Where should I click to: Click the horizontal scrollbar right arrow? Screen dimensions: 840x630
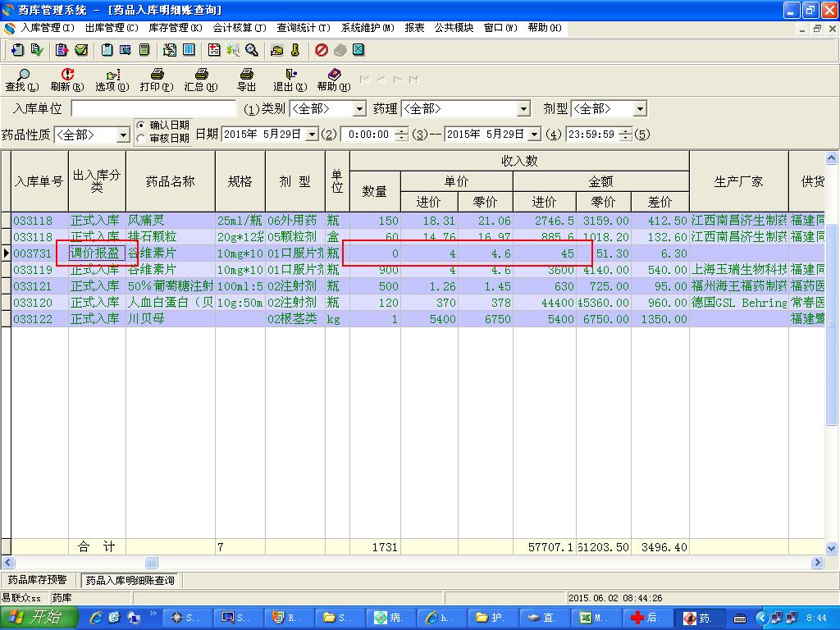(x=817, y=563)
